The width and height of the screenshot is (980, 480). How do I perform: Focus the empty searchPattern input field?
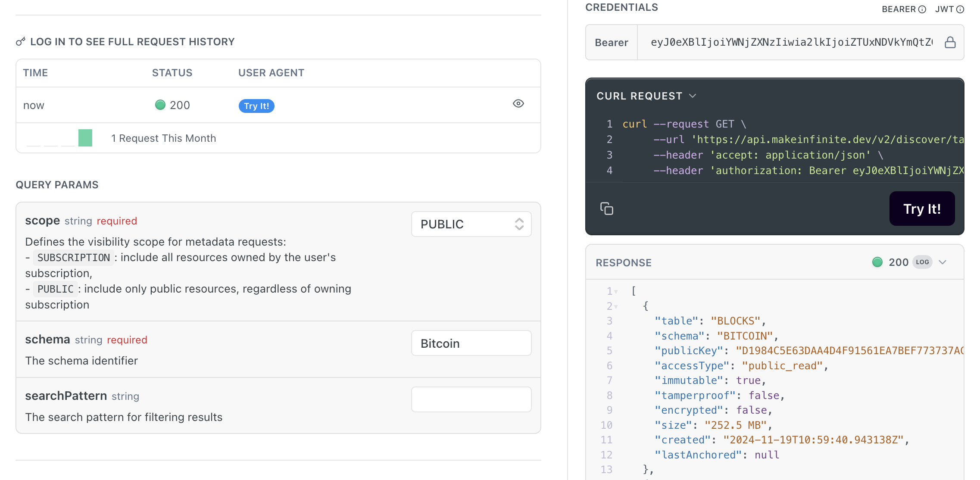point(471,399)
